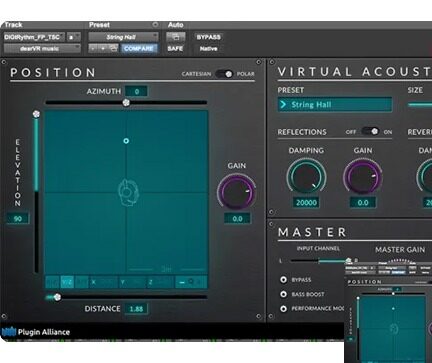Open the dearVR music plug-in selector
432x363 pixels.
(42, 49)
